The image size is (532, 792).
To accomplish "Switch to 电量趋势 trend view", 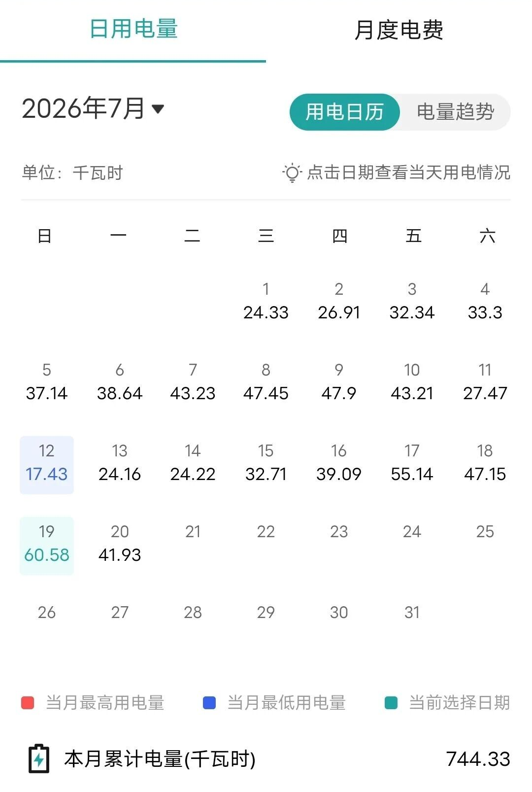I will [455, 112].
